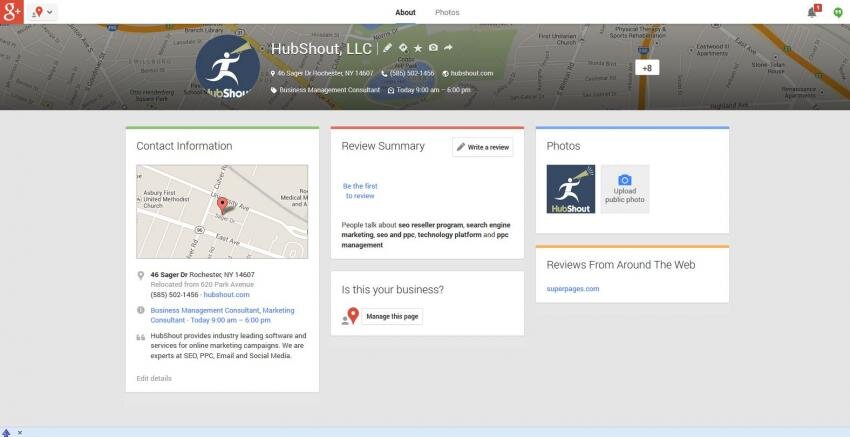
Task: Open the +8 photos badge
Action: pos(647,68)
